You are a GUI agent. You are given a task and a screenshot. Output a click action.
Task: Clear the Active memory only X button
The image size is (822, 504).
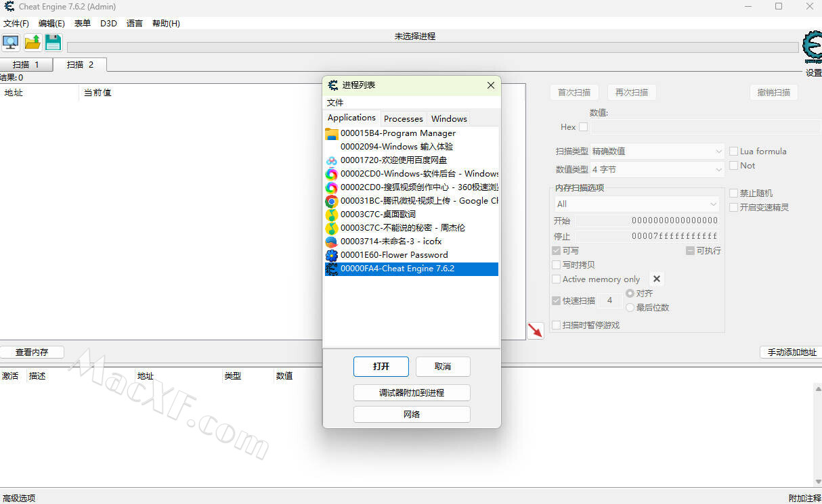pos(656,279)
